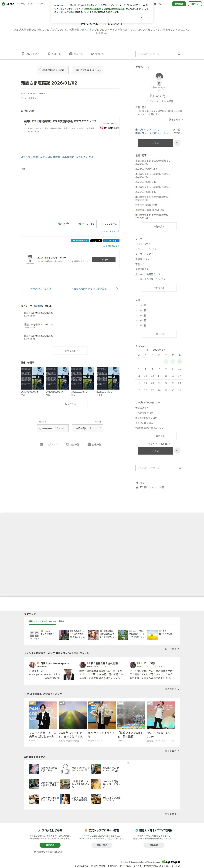Click the green はじめる button

point(50,845)
